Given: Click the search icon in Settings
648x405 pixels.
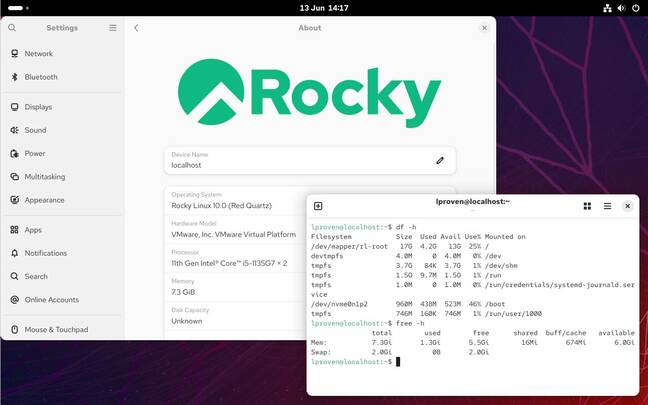Looking at the screenshot, I should click(x=12, y=28).
